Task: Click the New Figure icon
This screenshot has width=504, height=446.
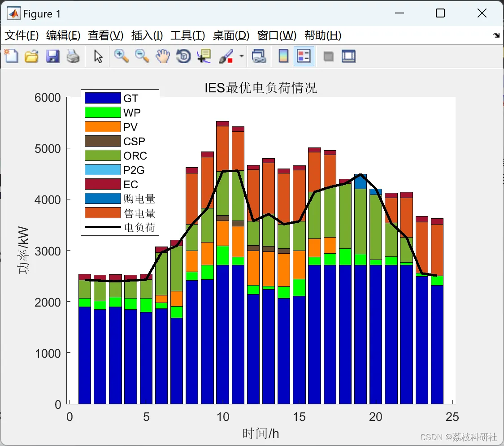Action: tap(12, 56)
